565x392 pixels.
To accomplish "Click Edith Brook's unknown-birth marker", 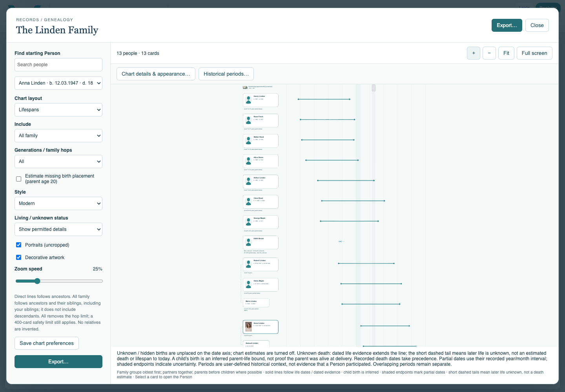I will (341, 241).
